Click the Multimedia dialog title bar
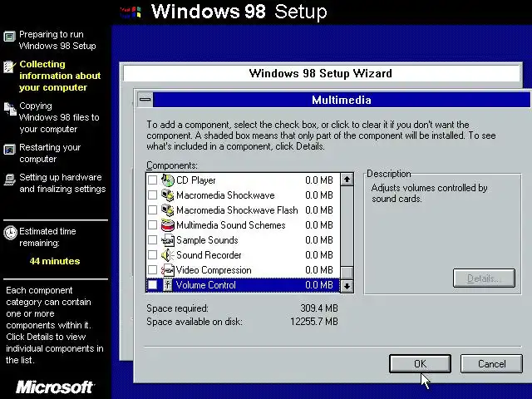 pos(342,100)
